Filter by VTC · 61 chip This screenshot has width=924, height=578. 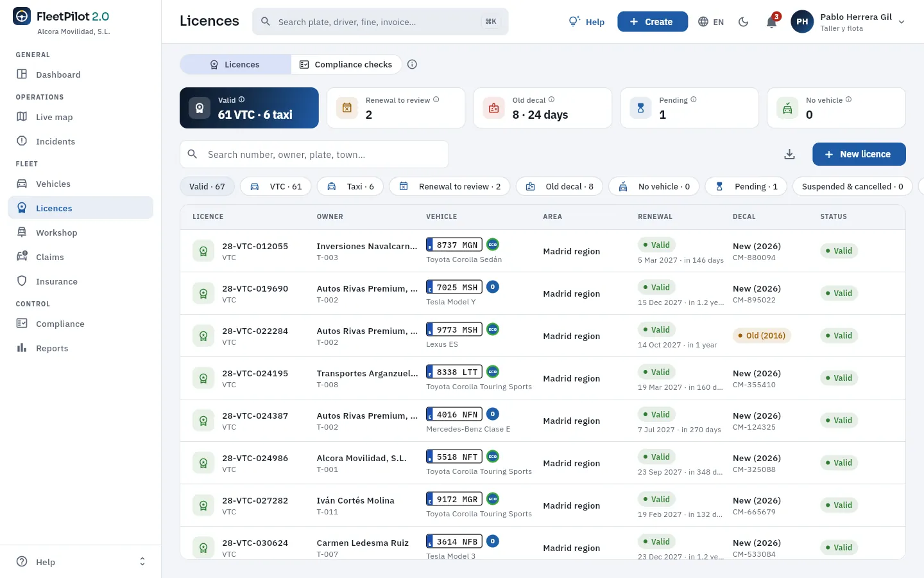click(x=276, y=186)
